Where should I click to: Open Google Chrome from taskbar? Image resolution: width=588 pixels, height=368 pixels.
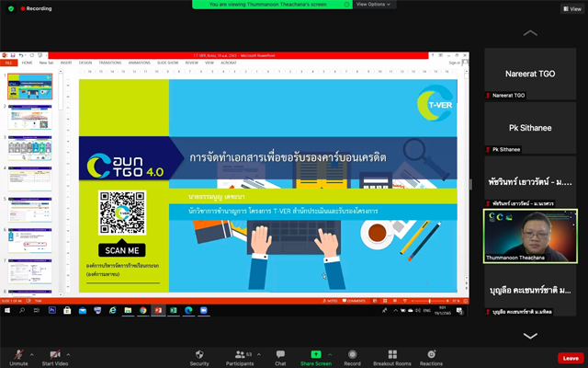pyautogui.click(x=143, y=310)
